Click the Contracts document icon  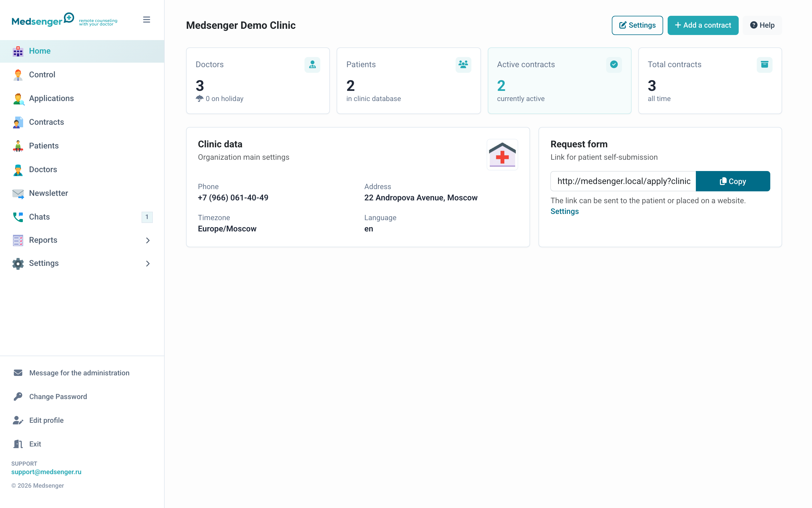[x=18, y=122]
